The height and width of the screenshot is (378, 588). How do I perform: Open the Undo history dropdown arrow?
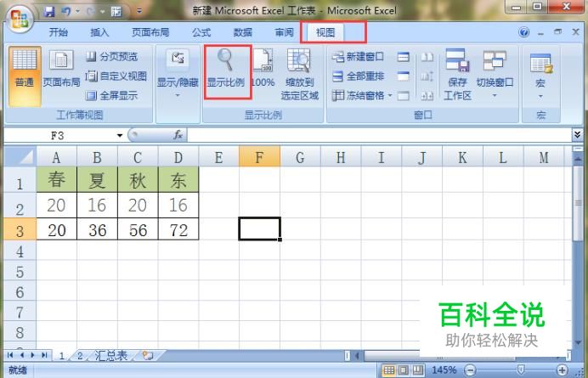(x=77, y=12)
